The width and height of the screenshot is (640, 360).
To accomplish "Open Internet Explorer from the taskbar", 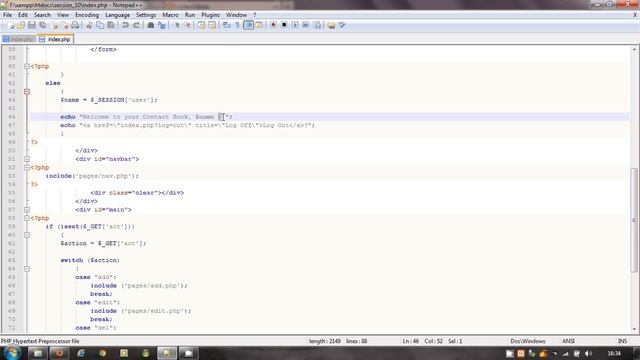I will (x=81, y=353).
